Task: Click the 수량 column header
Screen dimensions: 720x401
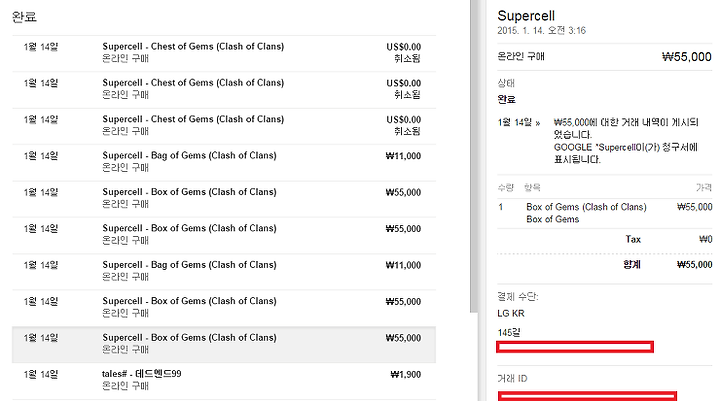Action: coord(506,187)
